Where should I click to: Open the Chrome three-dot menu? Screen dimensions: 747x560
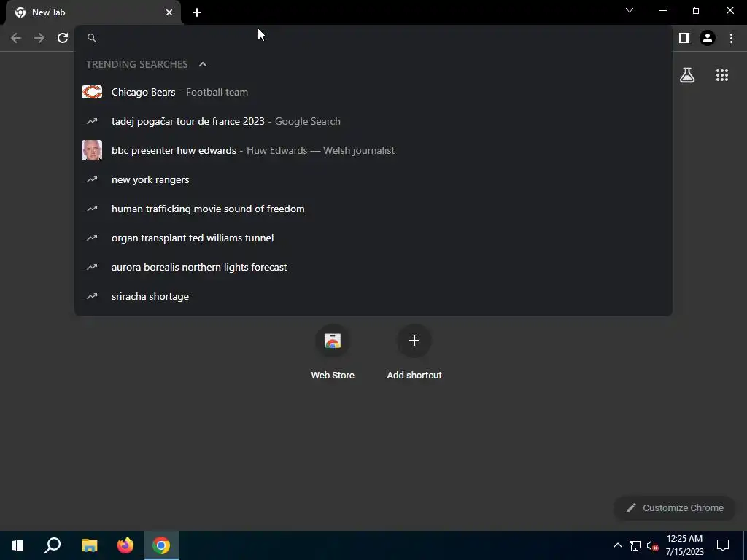click(731, 38)
